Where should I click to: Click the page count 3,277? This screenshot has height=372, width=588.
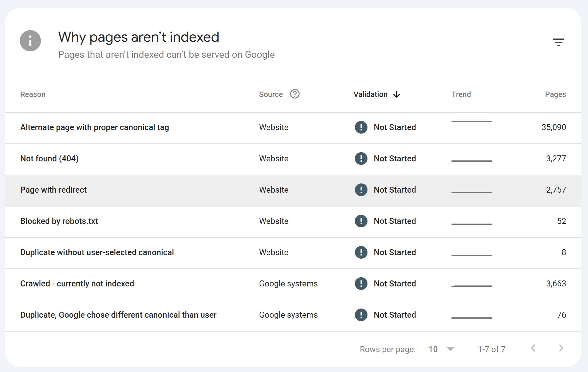556,159
